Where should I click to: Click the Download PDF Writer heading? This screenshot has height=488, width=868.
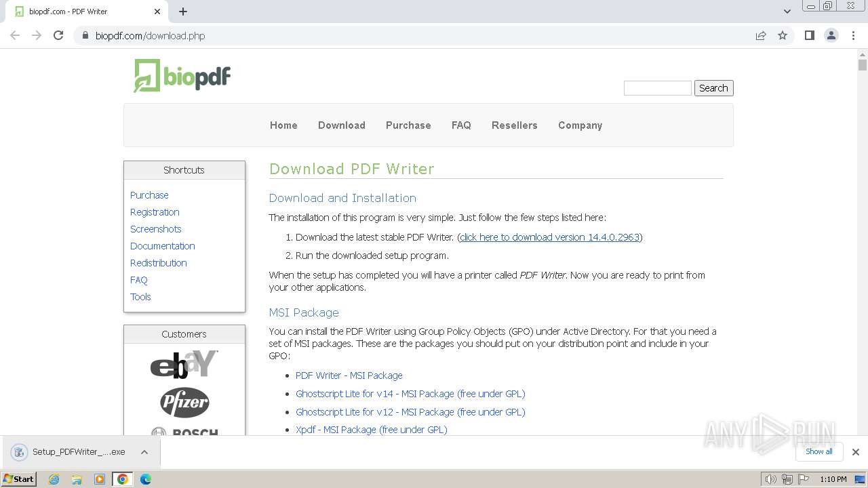[351, 169]
